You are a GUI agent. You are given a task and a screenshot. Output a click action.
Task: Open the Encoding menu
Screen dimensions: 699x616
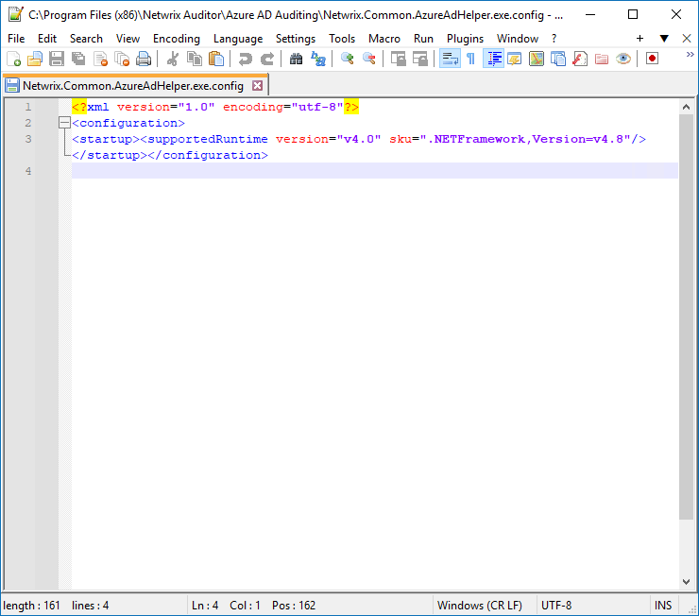tap(177, 39)
